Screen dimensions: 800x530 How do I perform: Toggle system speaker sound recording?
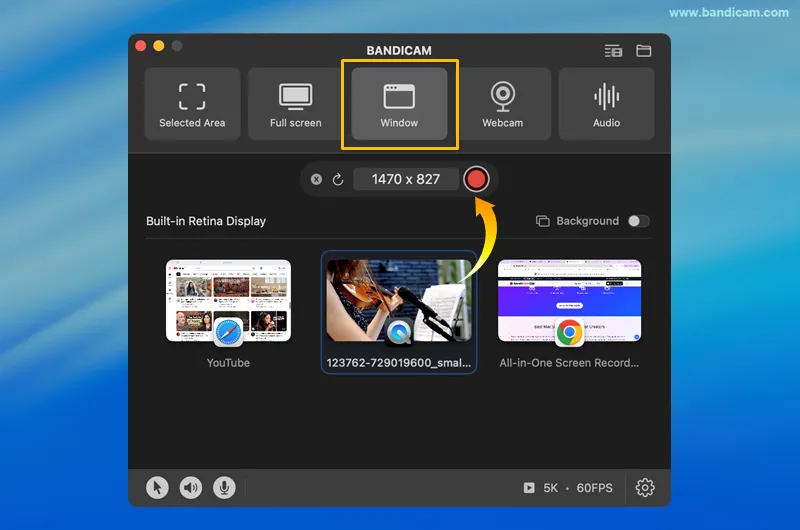tap(191, 488)
